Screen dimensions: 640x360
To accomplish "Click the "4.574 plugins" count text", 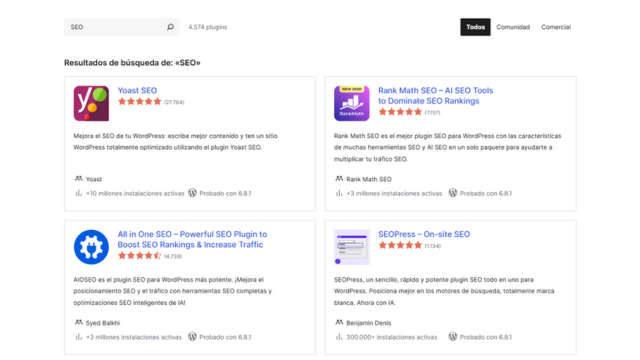I will (207, 27).
